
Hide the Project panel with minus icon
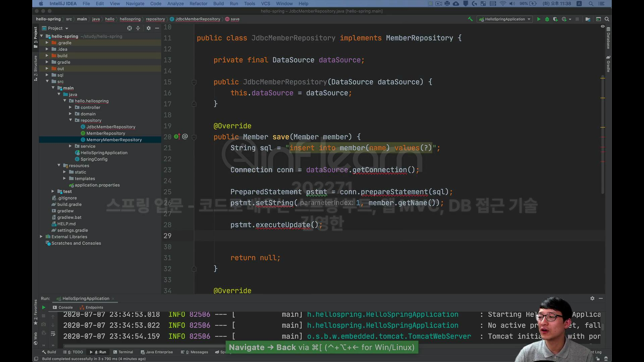coord(157,28)
